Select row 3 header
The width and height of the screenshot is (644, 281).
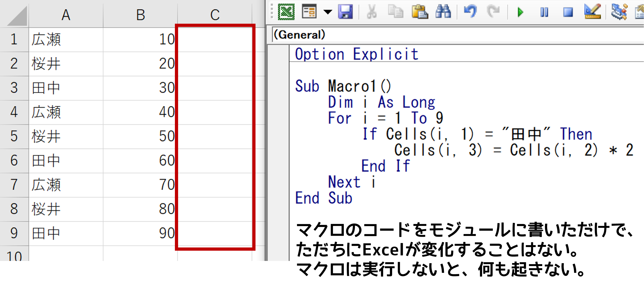(x=14, y=88)
